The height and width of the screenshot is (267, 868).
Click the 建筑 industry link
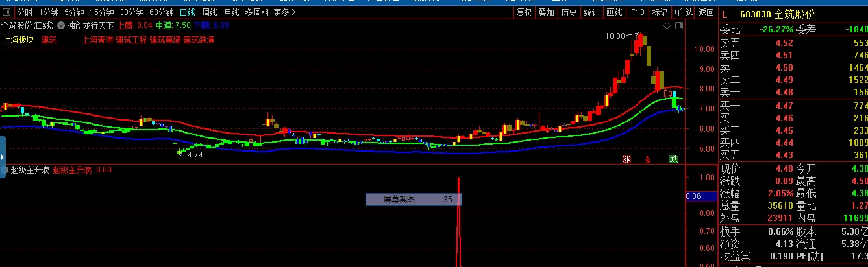49,40
